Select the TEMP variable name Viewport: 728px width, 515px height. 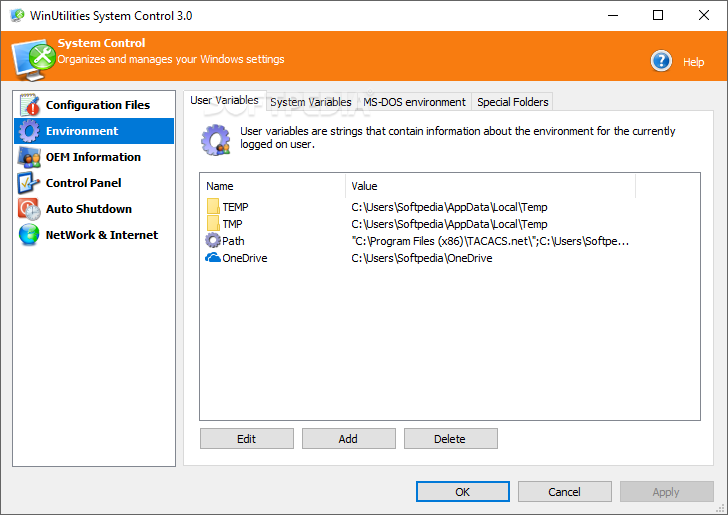(235, 207)
